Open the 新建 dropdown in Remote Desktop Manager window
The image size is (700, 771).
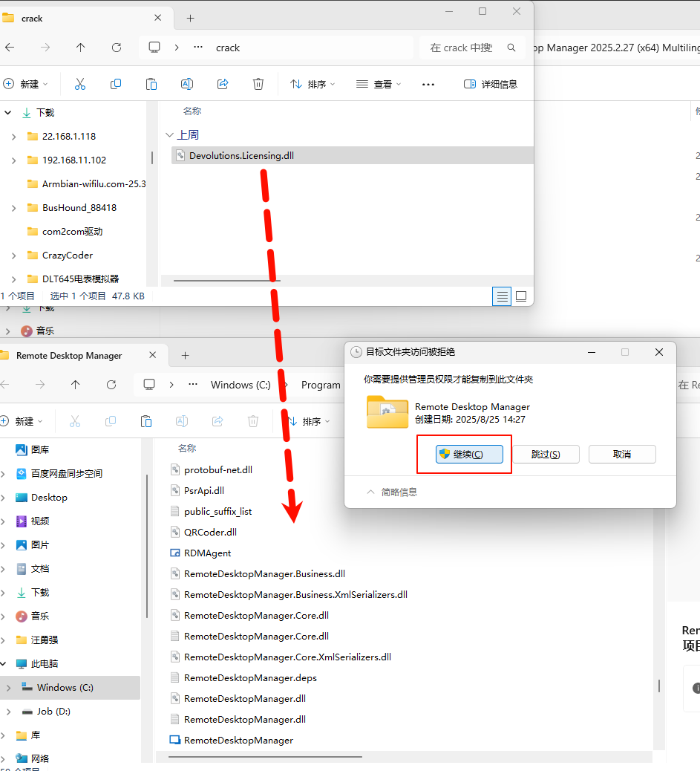click(x=22, y=421)
